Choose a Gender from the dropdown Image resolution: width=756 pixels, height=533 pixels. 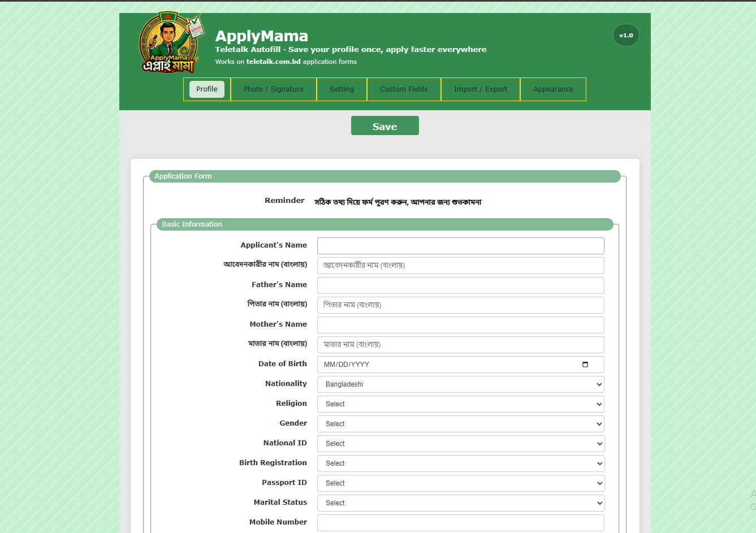(x=461, y=424)
